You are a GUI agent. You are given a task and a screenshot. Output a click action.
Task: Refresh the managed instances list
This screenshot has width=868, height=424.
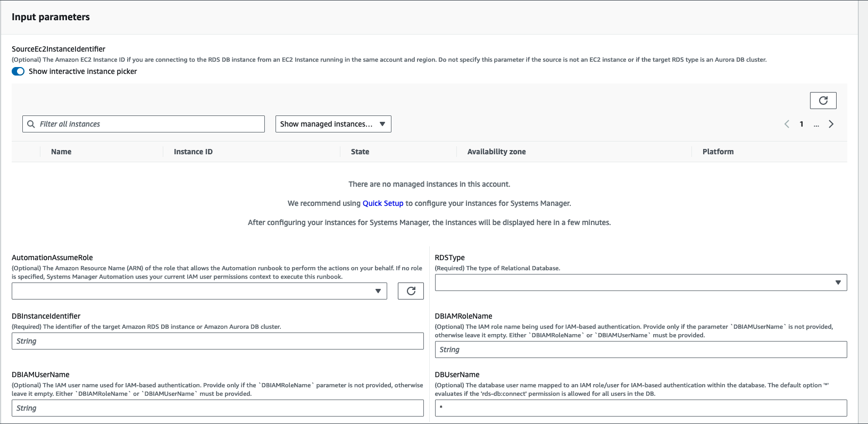(x=823, y=100)
